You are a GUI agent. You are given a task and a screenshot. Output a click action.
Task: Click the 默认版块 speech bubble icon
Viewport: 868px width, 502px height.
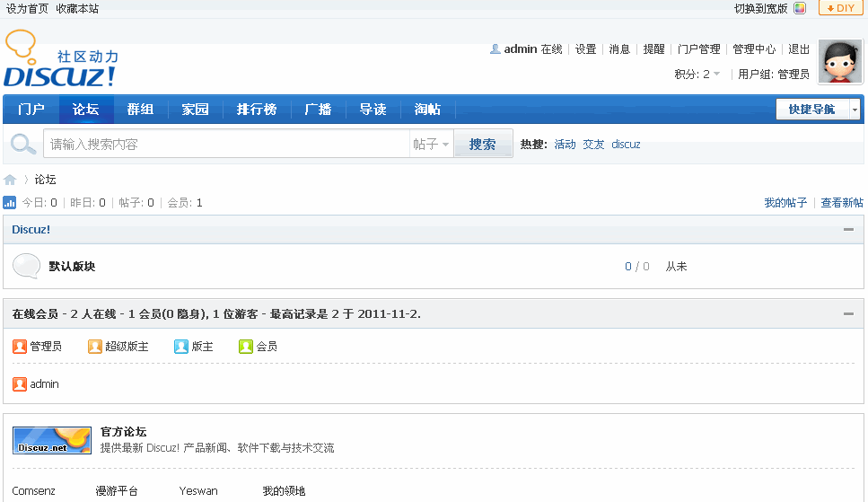27,266
